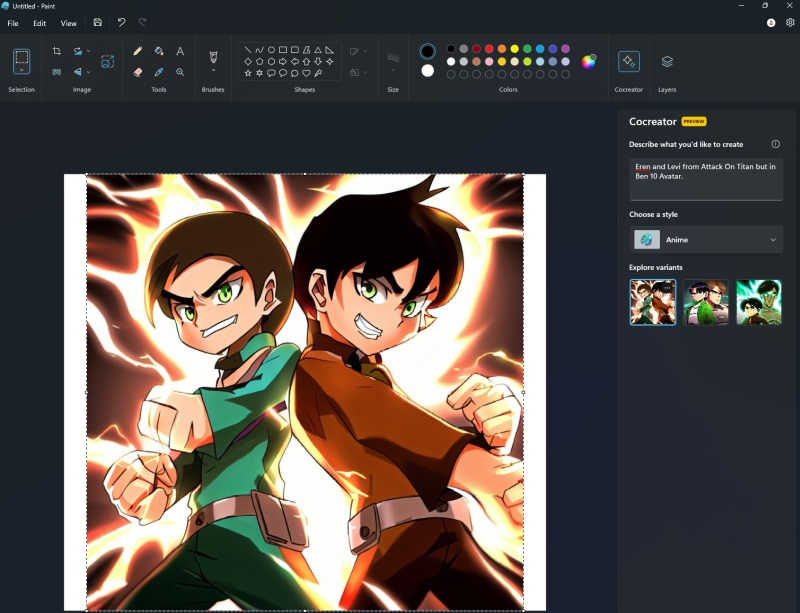Open the File menu
The height and width of the screenshot is (613, 800).
pos(13,23)
